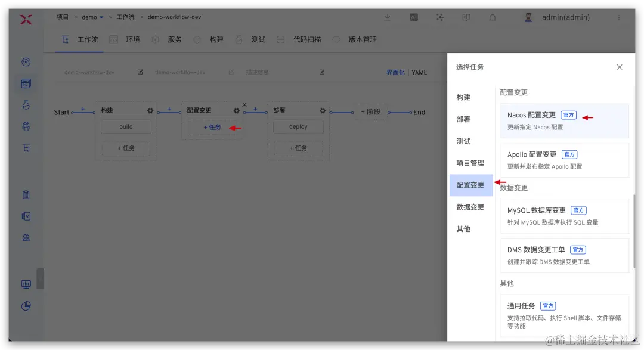The width and height of the screenshot is (644, 350).
Task: Close the 选择任务 panel
Action: pyautogui.click(x=620, y=67)
